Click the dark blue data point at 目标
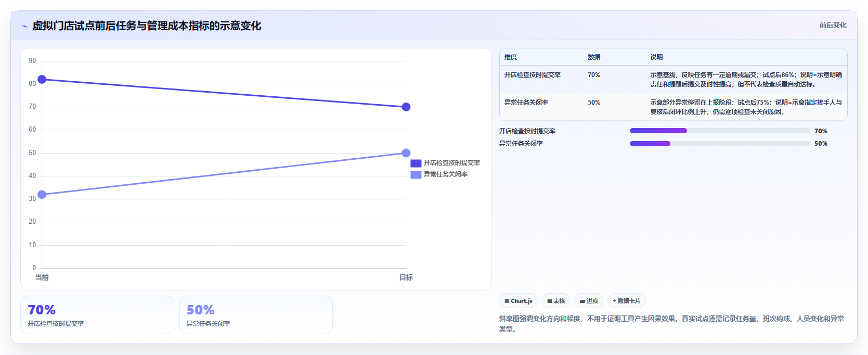 [406, 107]
